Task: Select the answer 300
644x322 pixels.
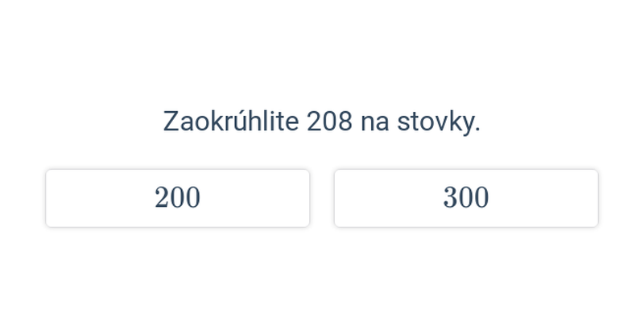Action: point(466,198)
